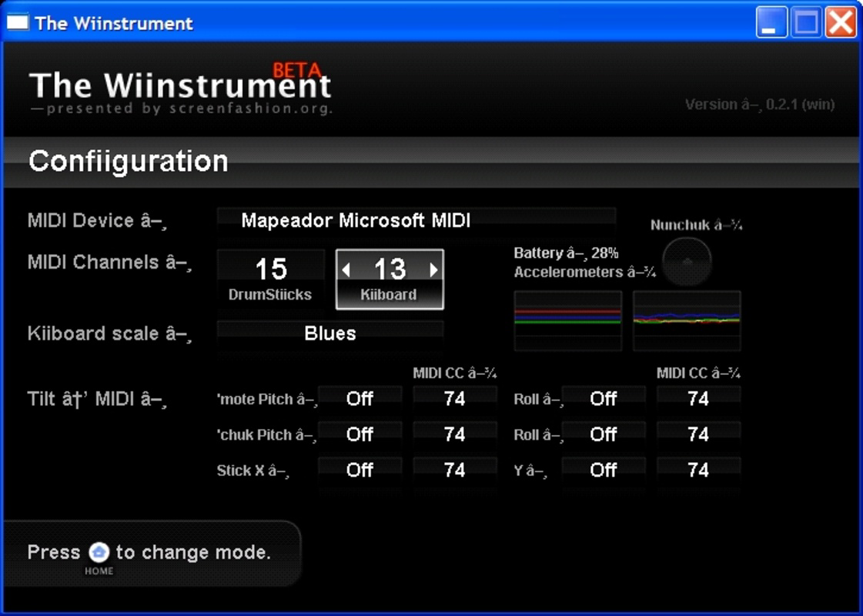Select MIDI CC 74 for the second Roll

[698, 434]
